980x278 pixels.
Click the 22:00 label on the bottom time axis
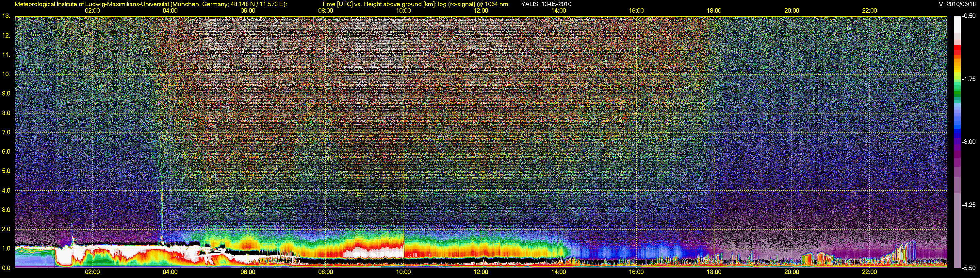(870, 272)
